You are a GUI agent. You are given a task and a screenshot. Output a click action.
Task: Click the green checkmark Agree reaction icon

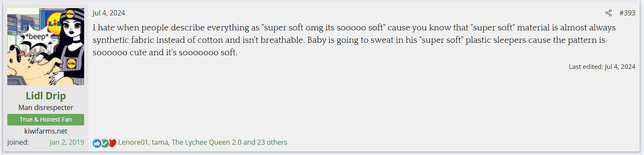click(x=105, y=143)
